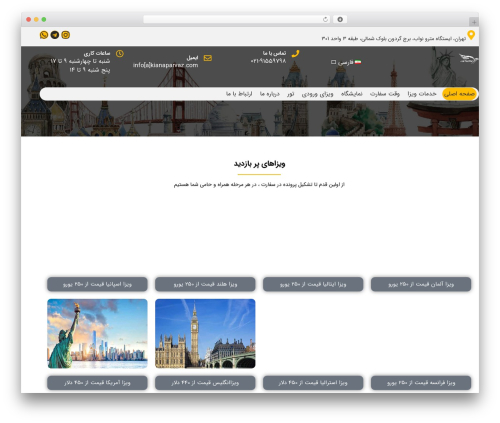Image resolution: width=500 pixels, height=423 pixels.
Task: Open the ارتباط با ما menu item
Action: pos(239,94)
